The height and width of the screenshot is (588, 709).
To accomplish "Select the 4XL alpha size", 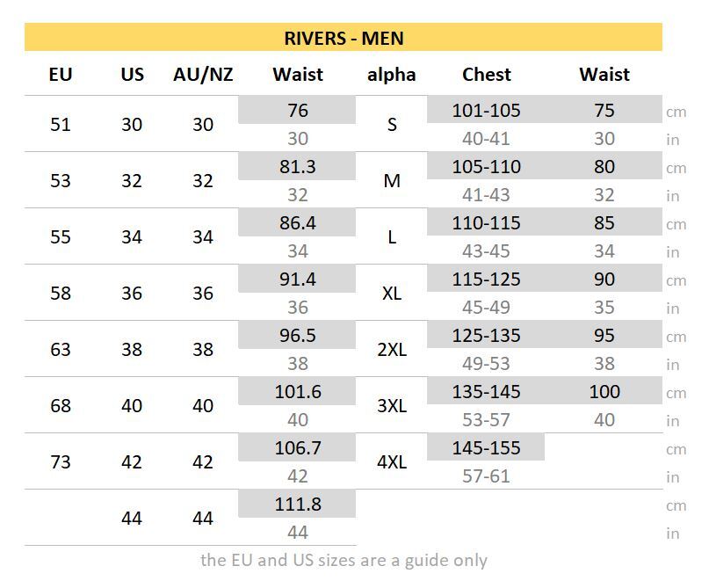I will pos(392,462).
